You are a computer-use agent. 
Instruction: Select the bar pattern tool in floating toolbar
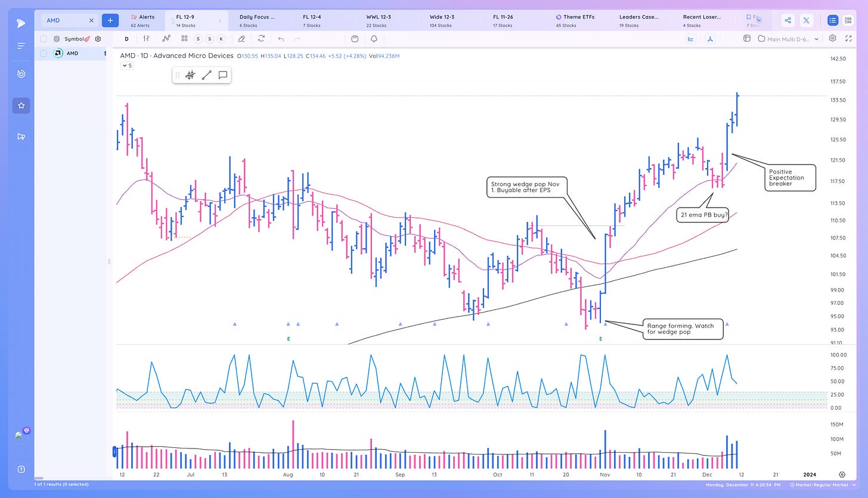coord(190,75)
